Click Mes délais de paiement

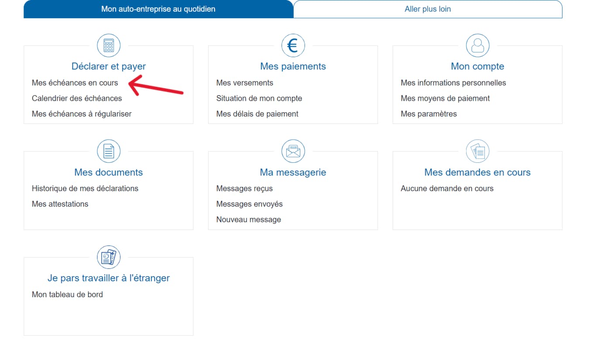point(257,113)
